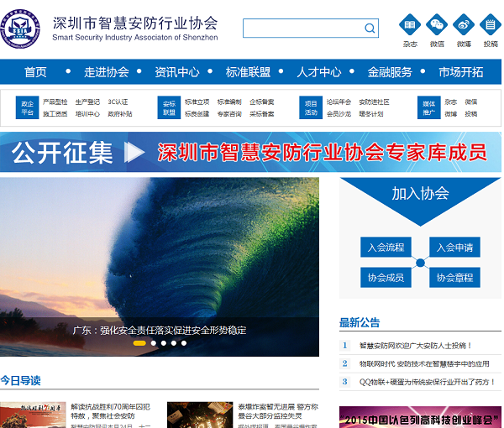
Task: Open the 杂志 magazine icon
Action: click(x=410, y=25)
